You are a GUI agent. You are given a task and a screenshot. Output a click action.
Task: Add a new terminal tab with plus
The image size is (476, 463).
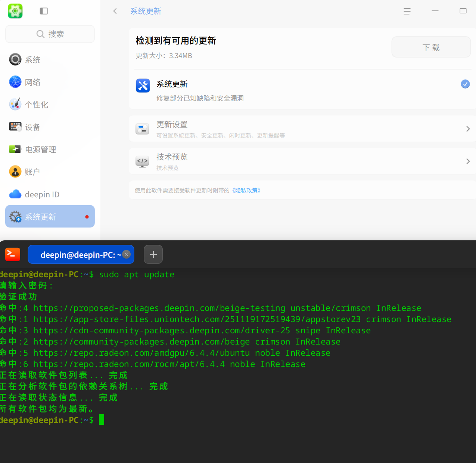[x=153, y=254]
